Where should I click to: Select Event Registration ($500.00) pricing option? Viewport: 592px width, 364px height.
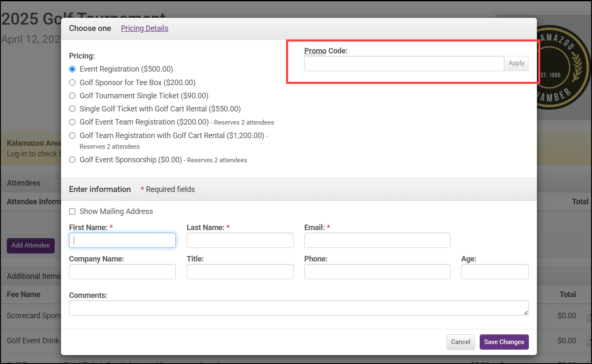(x=72, y=69)
